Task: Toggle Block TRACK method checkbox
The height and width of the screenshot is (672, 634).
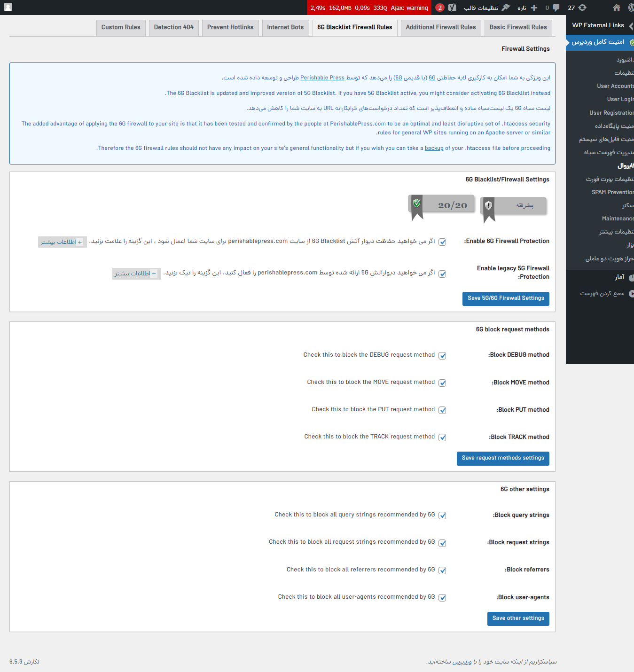Action: (x=442, y=438)
